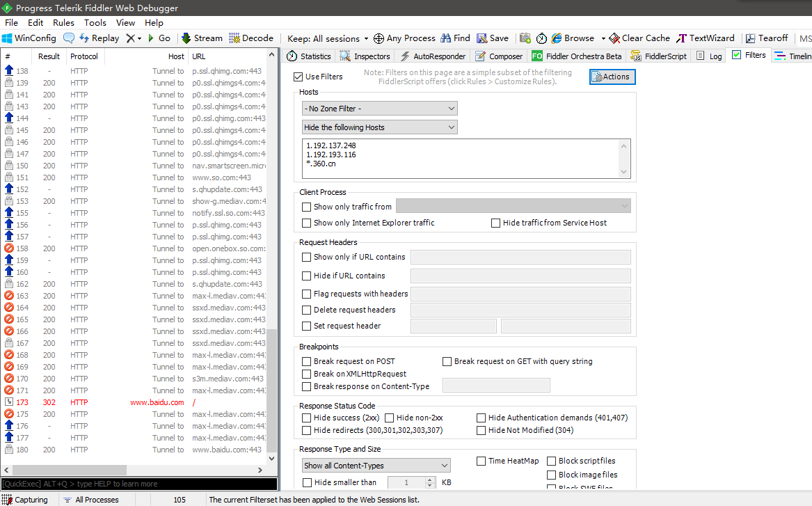Check Time HeatMap option
The height and width of the screenshot is (506, 812).
[x=481, y=461]
